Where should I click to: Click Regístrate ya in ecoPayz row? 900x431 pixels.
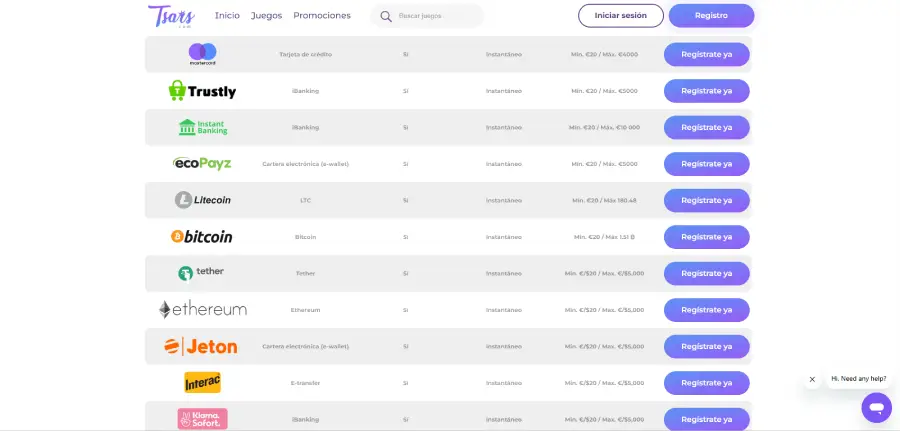point(707,164)
